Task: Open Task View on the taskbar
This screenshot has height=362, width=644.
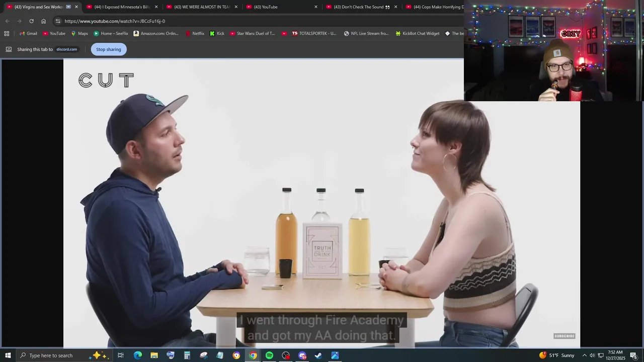Action: click(x=121, y=355)
